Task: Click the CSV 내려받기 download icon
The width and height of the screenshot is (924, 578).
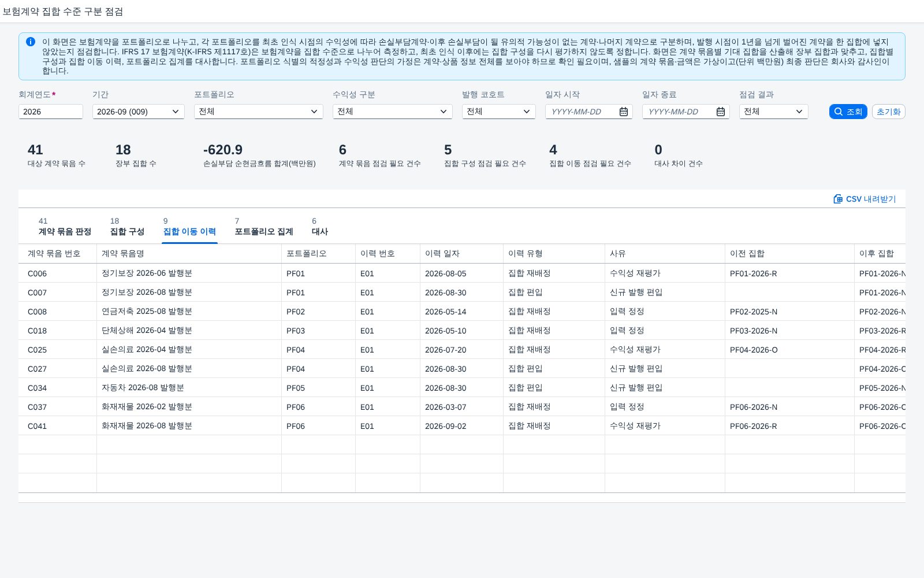Action: pos(838,199)
